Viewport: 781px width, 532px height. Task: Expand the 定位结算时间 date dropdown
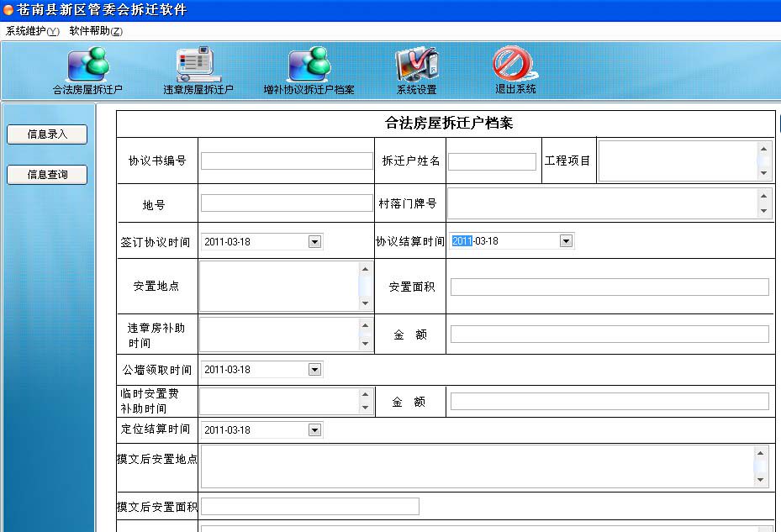tap(315, 430)
